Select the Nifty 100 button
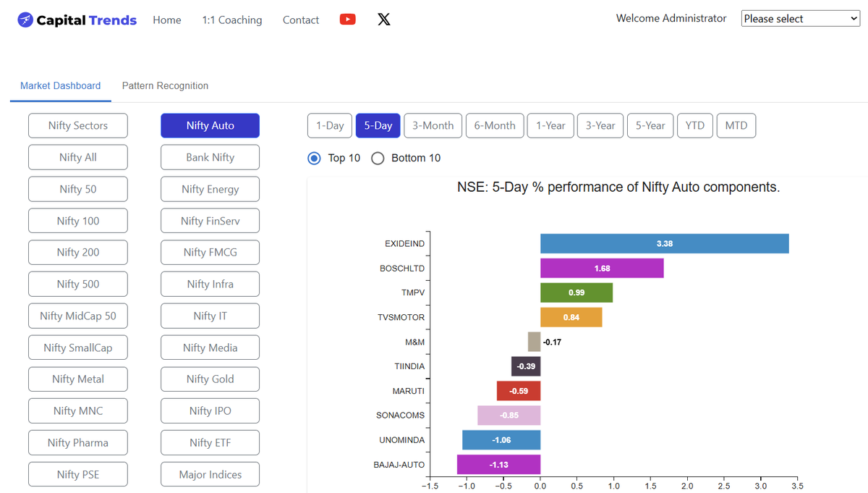The height and width of the screenshot is (493, 868). [x=78, y=221]
